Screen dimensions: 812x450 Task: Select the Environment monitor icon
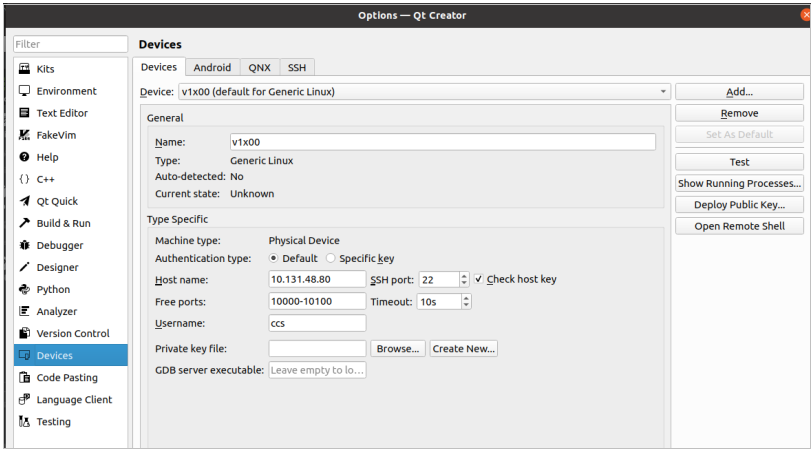(x=25, y=91)
